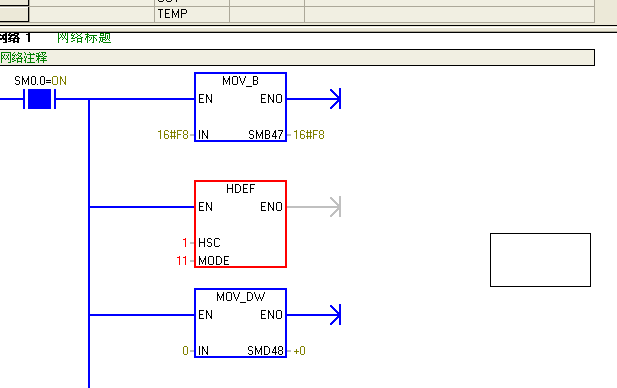Select the SMB47 output operand

pos(266,135)
